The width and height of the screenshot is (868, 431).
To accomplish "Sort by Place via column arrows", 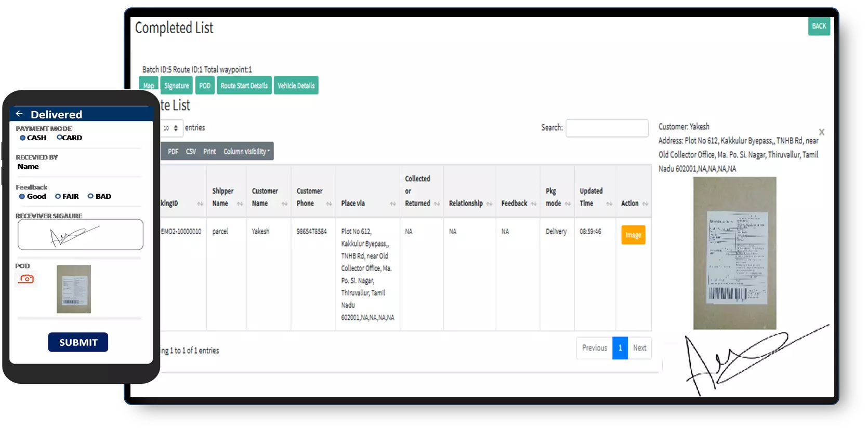I will 392,204.
